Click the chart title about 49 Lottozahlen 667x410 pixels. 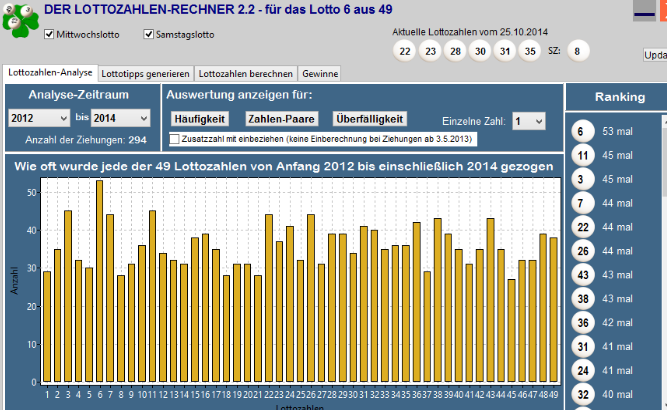284,166
